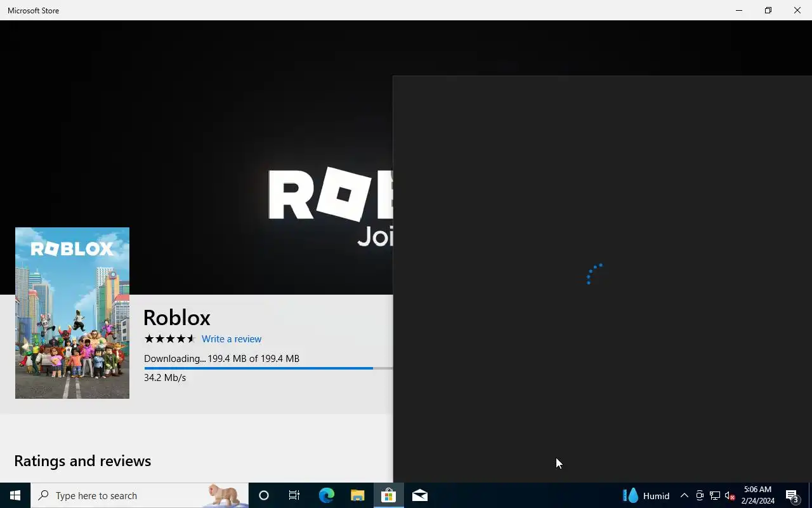Click the Microsoft Store window title

pyautogui.click(x=34, y=11)
